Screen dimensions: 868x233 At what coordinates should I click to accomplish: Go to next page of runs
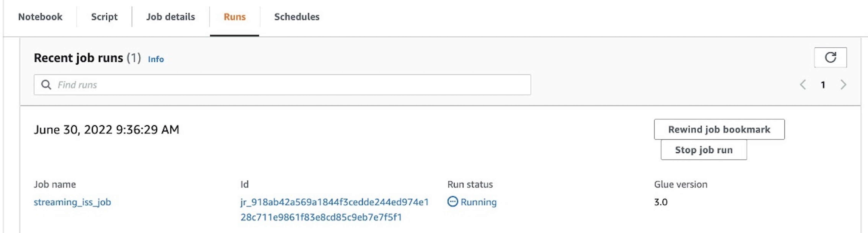coord(843,85)
